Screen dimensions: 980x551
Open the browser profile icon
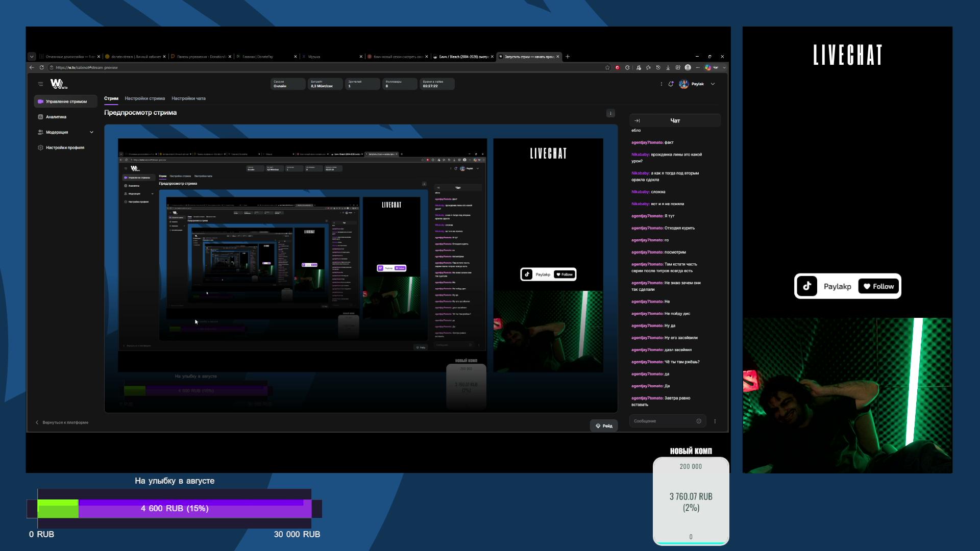[688, 67]
